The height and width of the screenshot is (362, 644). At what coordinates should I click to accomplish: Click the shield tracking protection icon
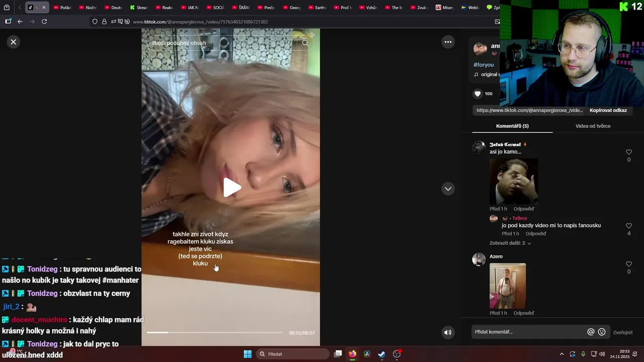[x=95, y=22]
